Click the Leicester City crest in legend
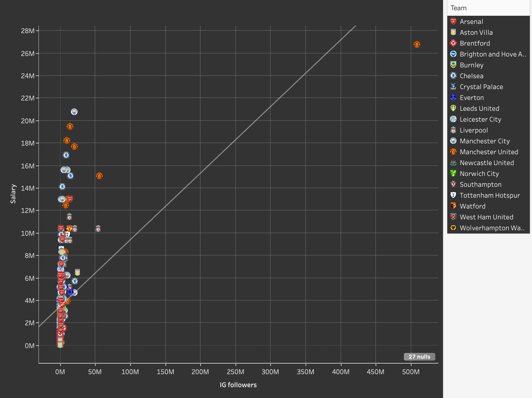Viewport: 532px width, 398px height. (x=453, y=119)
